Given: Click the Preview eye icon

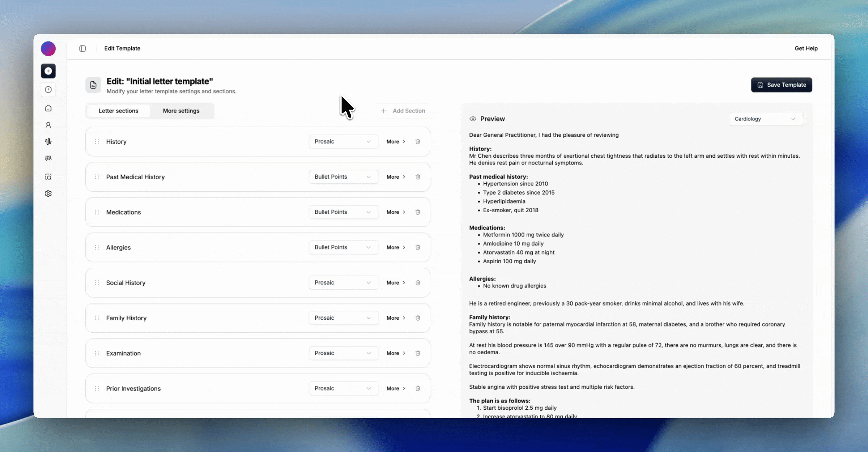Looking at the screenshot, I should click(x=473, y=119).
